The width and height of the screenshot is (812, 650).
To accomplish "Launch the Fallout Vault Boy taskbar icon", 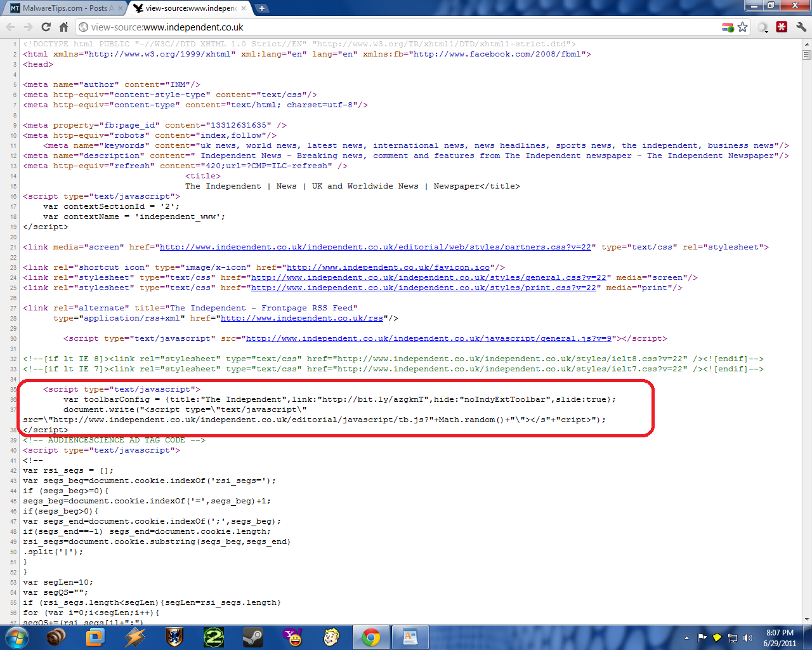I will pos(332,637).
